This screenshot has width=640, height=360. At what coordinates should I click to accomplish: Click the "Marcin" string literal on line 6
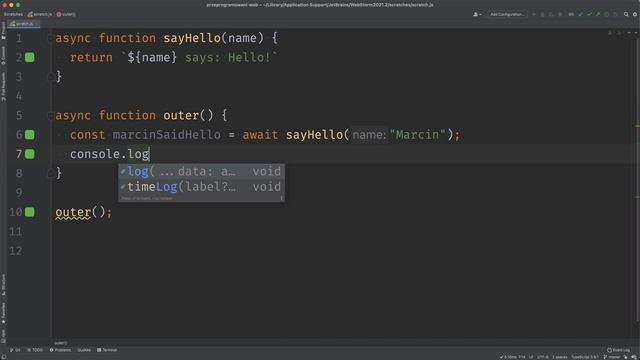click(x=418, y=135)
